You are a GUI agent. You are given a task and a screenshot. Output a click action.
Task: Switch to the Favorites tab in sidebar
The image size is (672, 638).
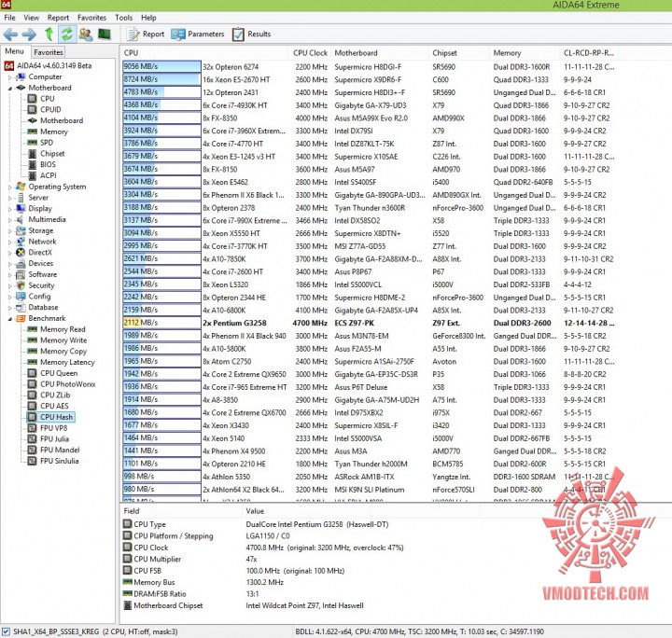tap(48, 52)
